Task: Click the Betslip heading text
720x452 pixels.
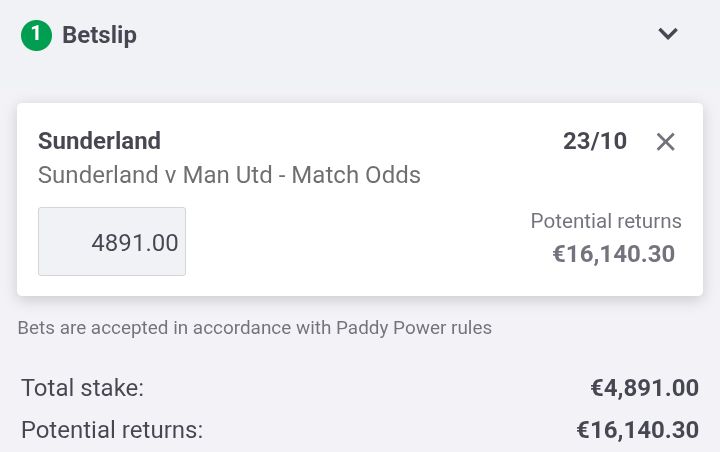Action: (99, 35)
